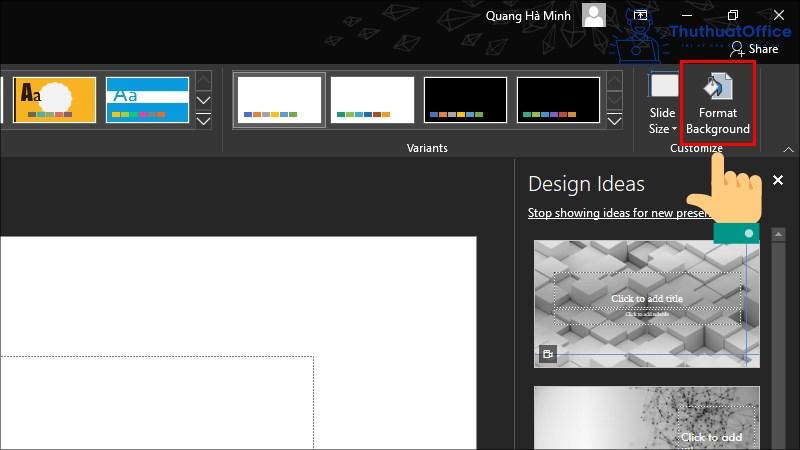
Task: Click the Share button
Action: (x=754, y=48)
